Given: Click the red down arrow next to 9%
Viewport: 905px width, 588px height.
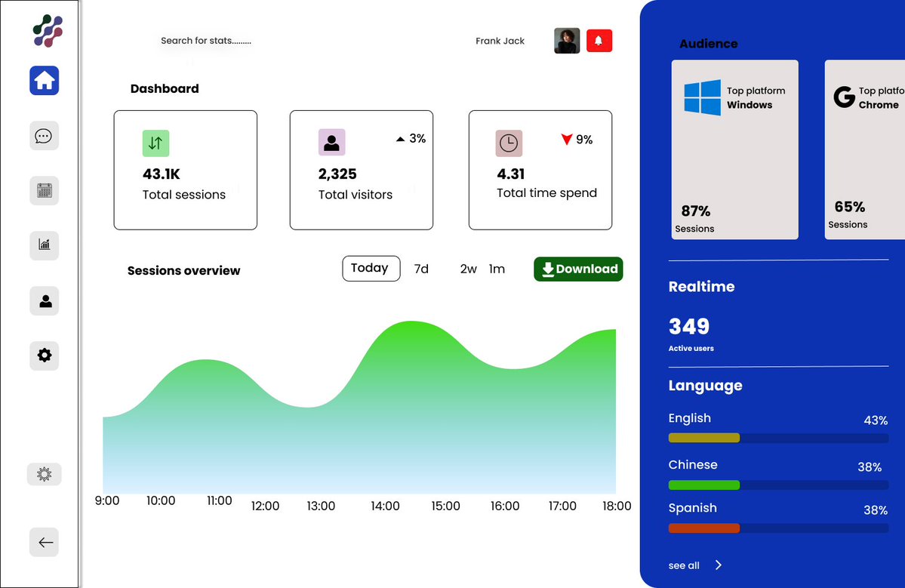Looking at the screenshot, I should (567, 139).
